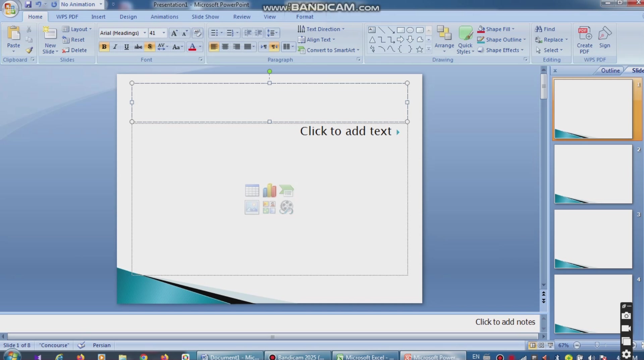Choose the star shape in shapes gallery
The height and width of the screenshot is (360, 644).
pos(419,50)
